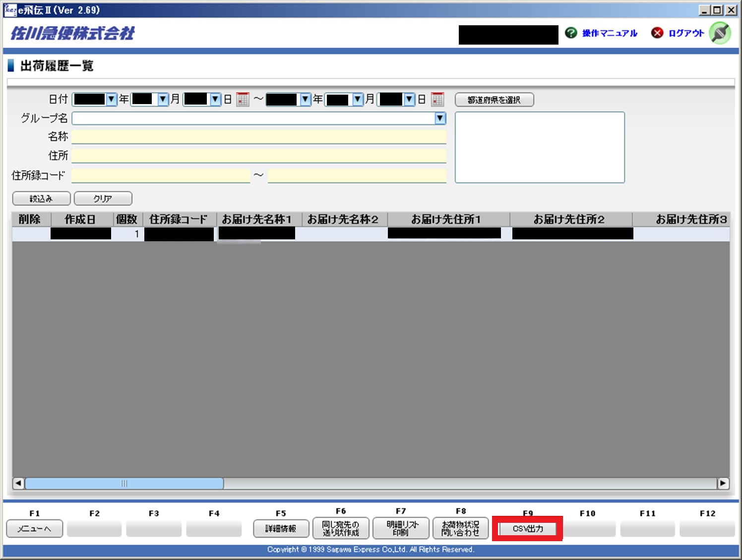742x560 pixels.
Task: Click the horizontal scrollbar right arrow
Action: click(723, 483)
